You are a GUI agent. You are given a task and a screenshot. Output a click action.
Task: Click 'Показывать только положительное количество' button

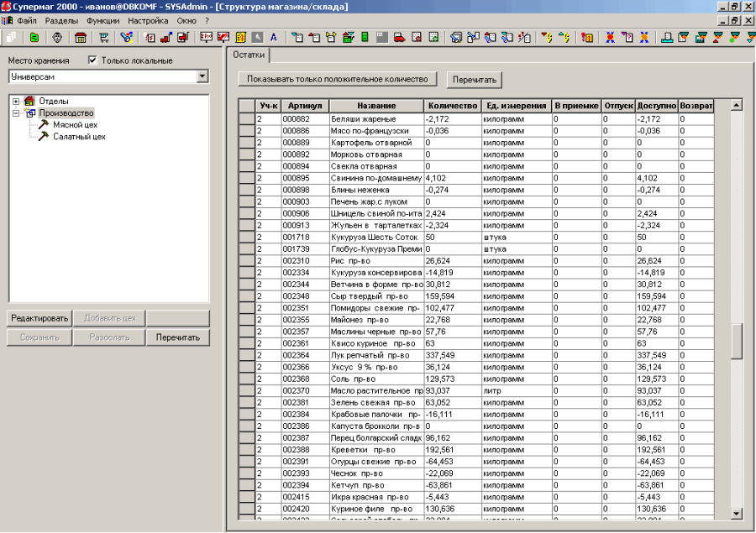pyautogui.click(x=338, y=80)
